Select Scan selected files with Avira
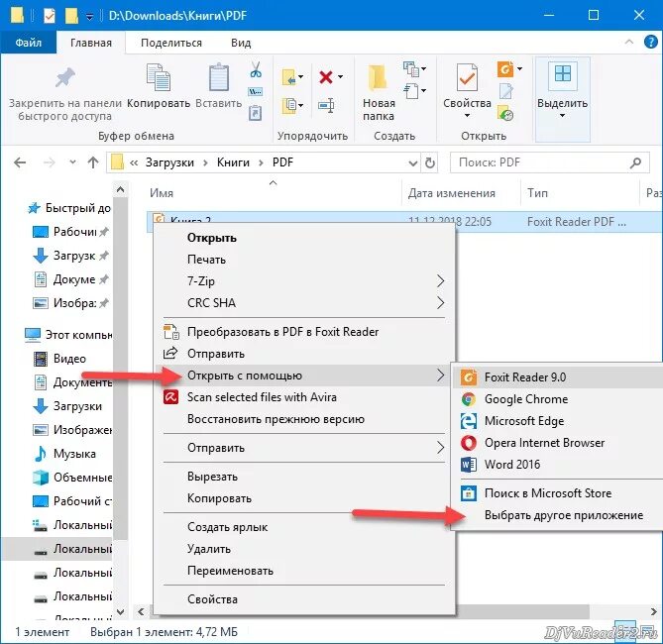Screen dimensions: 663x644 pos(304,397)
